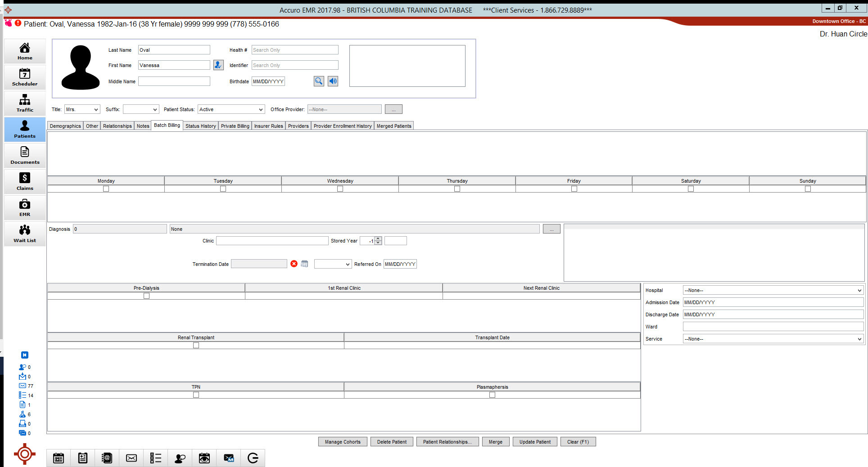Tick the Plasmaphersis checkbox
Screen dimensions: 868x467
pyautogui.click(x=492, y=395)
